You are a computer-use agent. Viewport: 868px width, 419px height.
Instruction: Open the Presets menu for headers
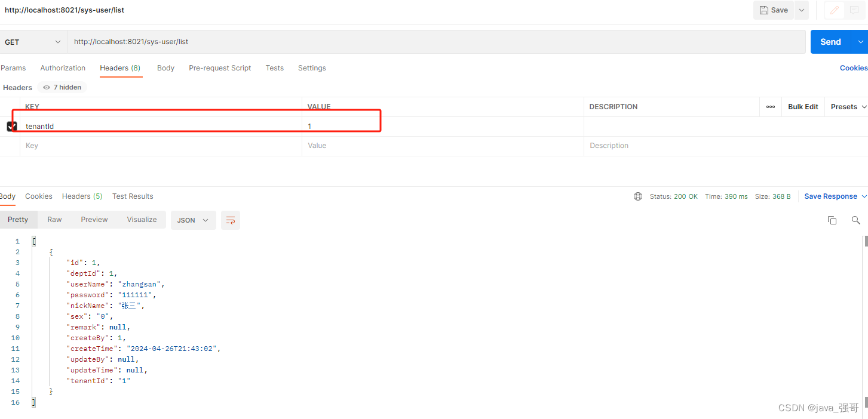point(846,106)
